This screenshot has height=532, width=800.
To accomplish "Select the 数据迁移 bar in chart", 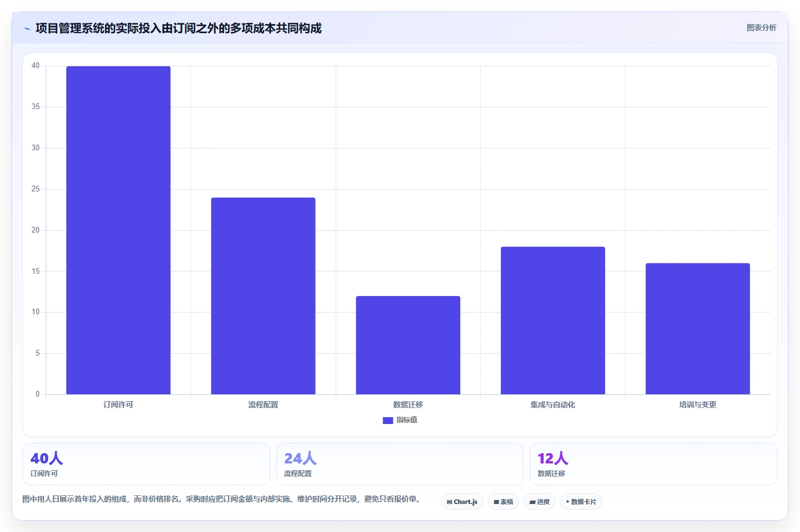I will pyautogui.click(x=408, y=345).
